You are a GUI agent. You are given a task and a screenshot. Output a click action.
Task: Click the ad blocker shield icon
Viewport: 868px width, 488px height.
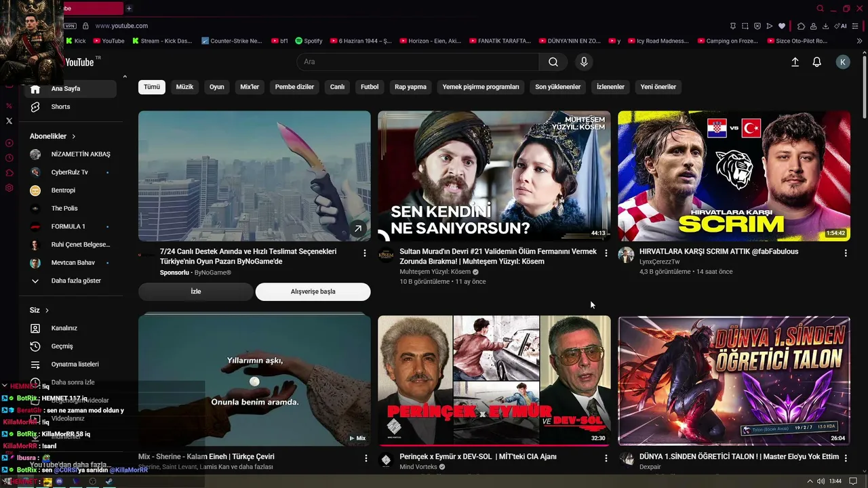click(x=757, y=26)
